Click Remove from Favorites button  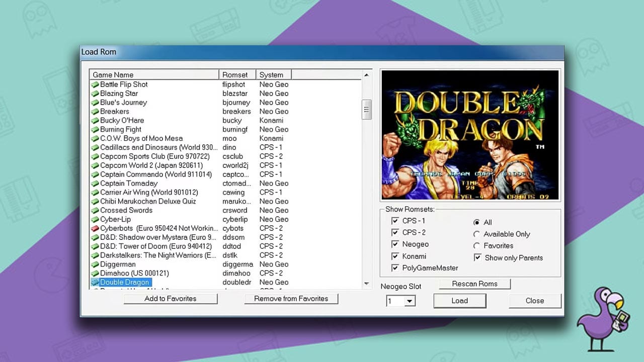pos(291,299)
